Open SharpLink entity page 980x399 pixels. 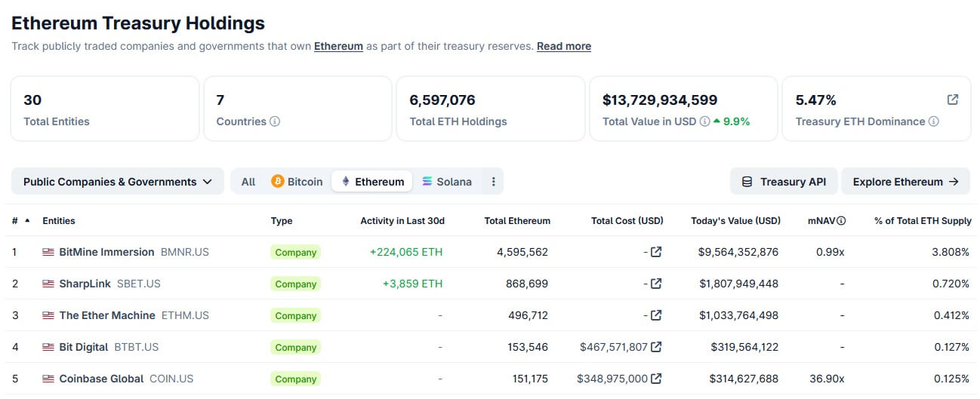(85, 284)
